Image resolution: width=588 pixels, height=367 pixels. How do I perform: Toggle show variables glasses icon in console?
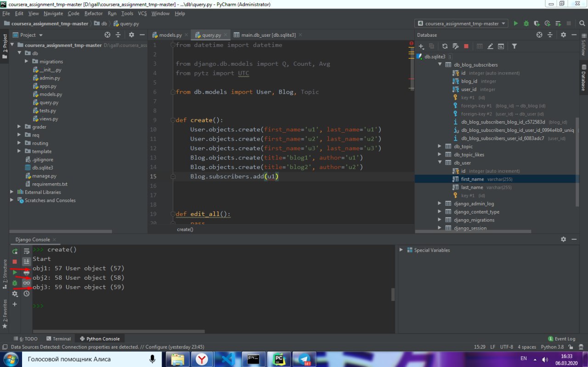click(x=27, y=283)
